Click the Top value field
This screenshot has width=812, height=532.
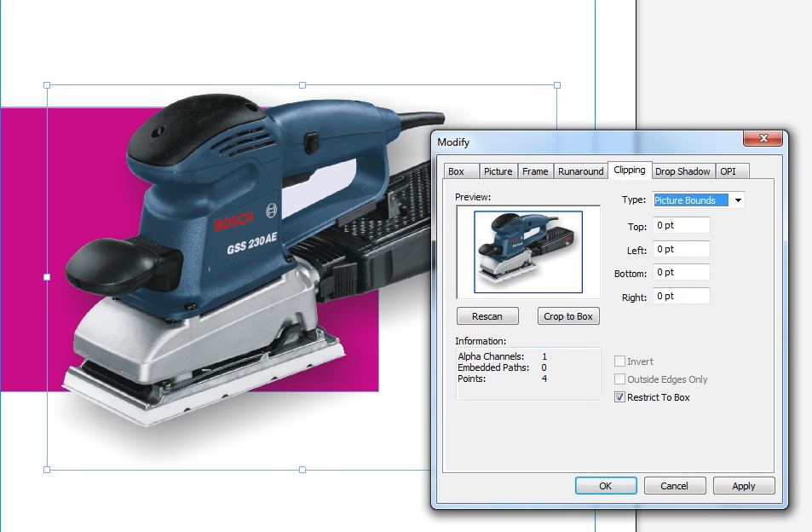click(x=681, y=225)
